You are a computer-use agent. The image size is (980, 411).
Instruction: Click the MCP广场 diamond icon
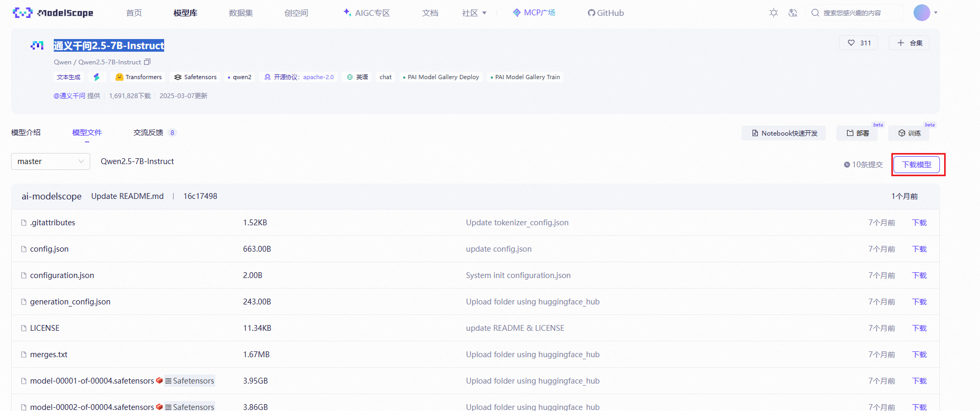point(517,13)
